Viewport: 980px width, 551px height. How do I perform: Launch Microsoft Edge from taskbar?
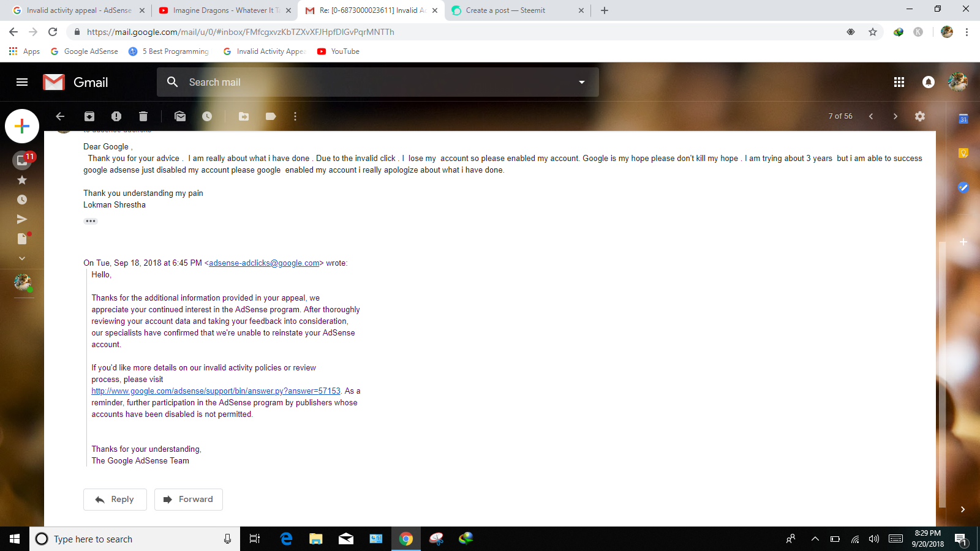[x=286, y=539]
